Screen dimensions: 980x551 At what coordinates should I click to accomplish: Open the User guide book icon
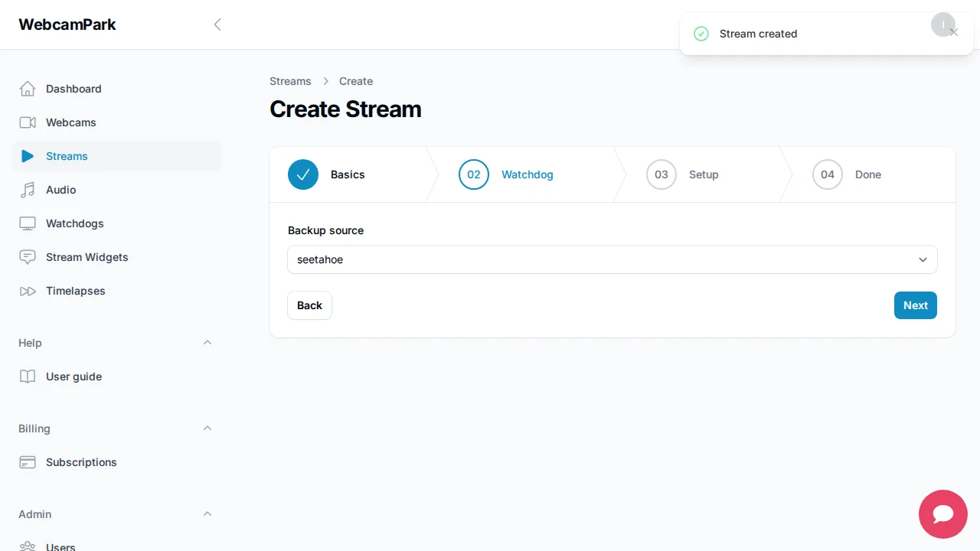(x=28, y=377)
